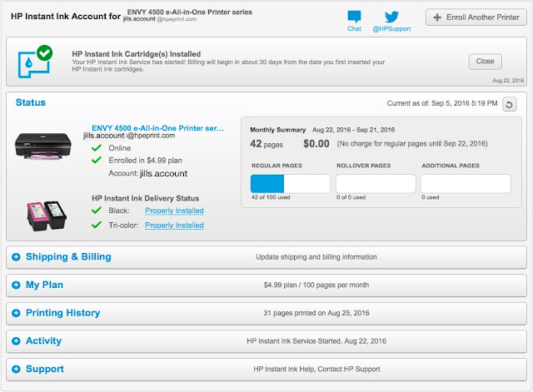Image resolution: width=533 pixels, height=392 pixels.
Task: Open the Activity section heading
Action: [x=43, y=340]
